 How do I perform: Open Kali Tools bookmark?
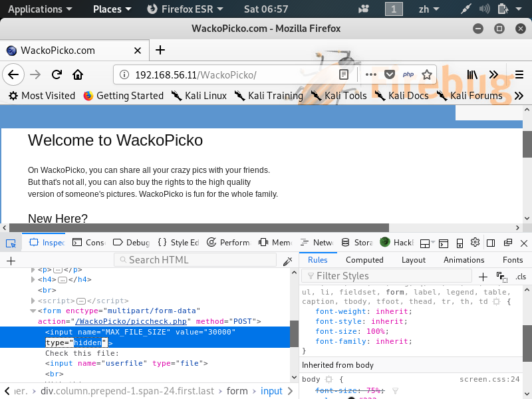338,96
